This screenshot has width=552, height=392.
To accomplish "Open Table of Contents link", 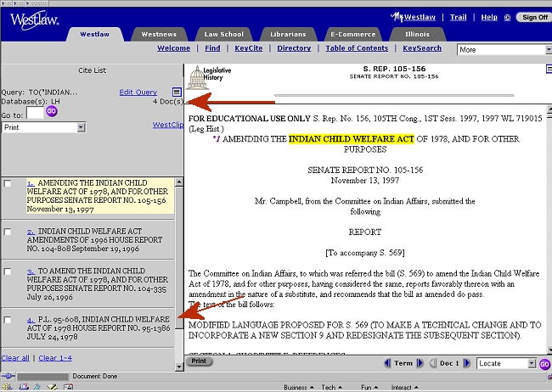I will 357,48.
